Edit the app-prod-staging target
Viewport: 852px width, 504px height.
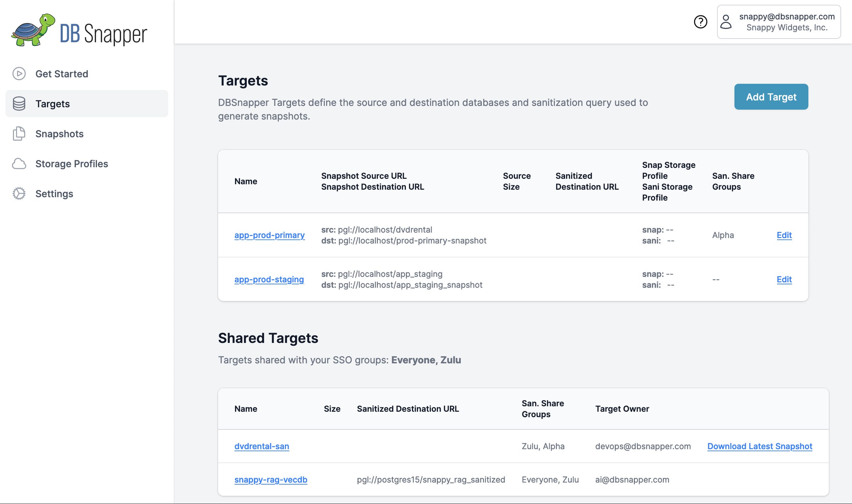[784, 279]
